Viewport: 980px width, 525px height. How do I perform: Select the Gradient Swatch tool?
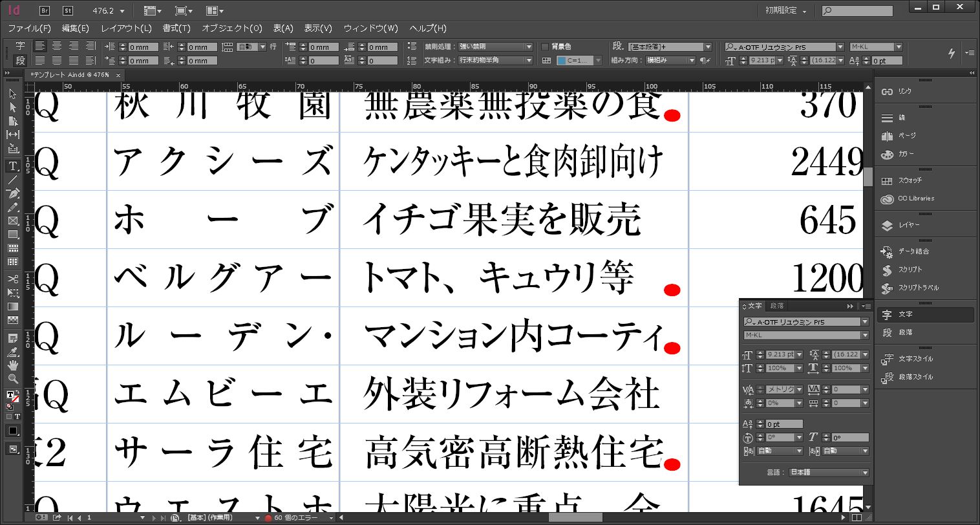(x=12, y=306)
